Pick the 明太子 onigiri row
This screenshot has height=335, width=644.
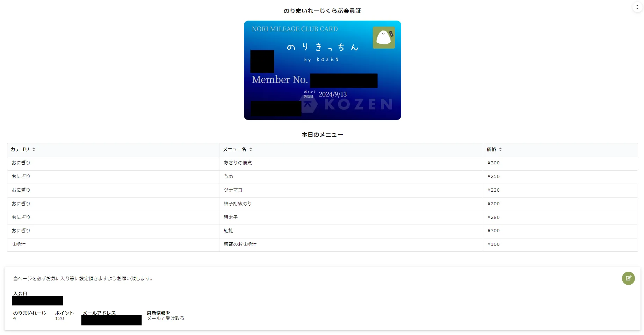pyautogui.click(x=231, y=218)
